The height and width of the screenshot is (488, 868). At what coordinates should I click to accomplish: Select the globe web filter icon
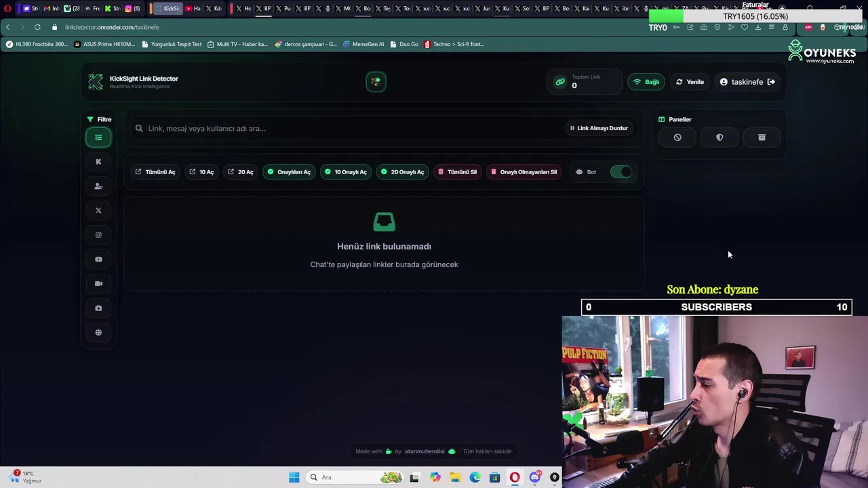coord(98,333)
